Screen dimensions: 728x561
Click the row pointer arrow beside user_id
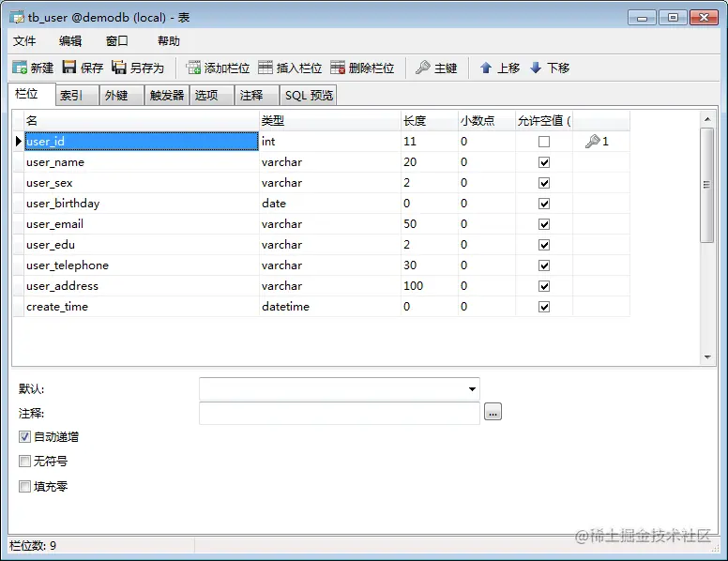pyautogui.click(x=18, y=141)
